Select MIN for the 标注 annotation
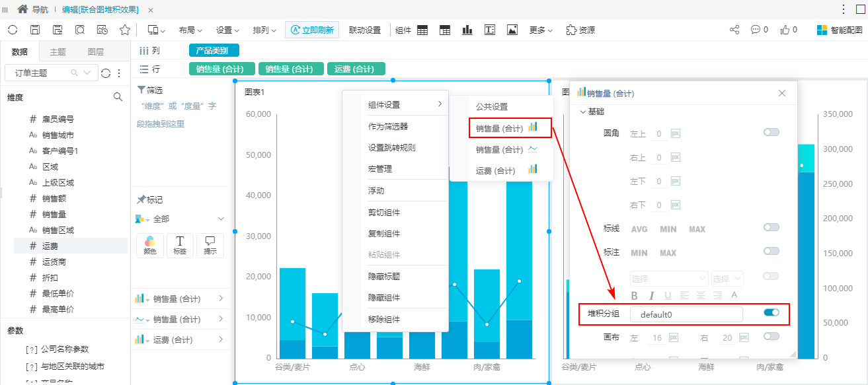Image resolution: width=868 pixels, height=385 pixels. pos(639,253)
